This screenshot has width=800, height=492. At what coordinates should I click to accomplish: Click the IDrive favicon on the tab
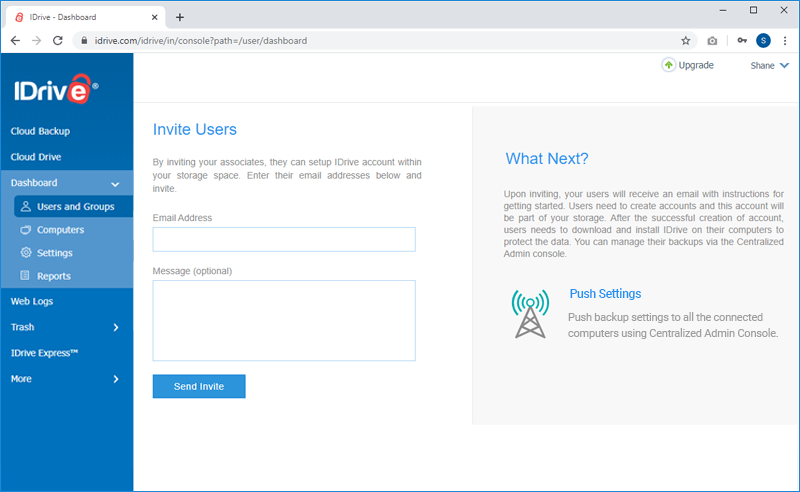point(19,17)
